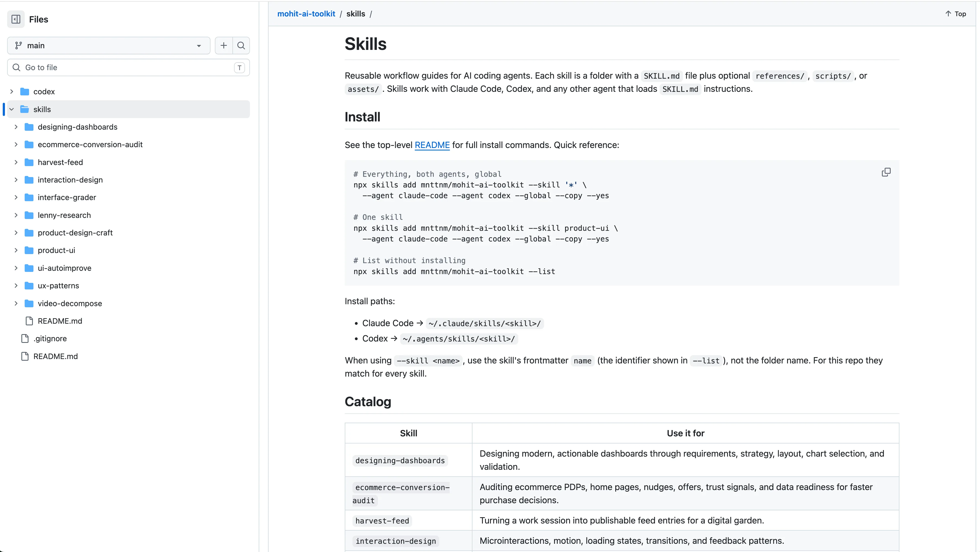Open .gitignore file
Screen dimensions: 980x552
point(50,338)
